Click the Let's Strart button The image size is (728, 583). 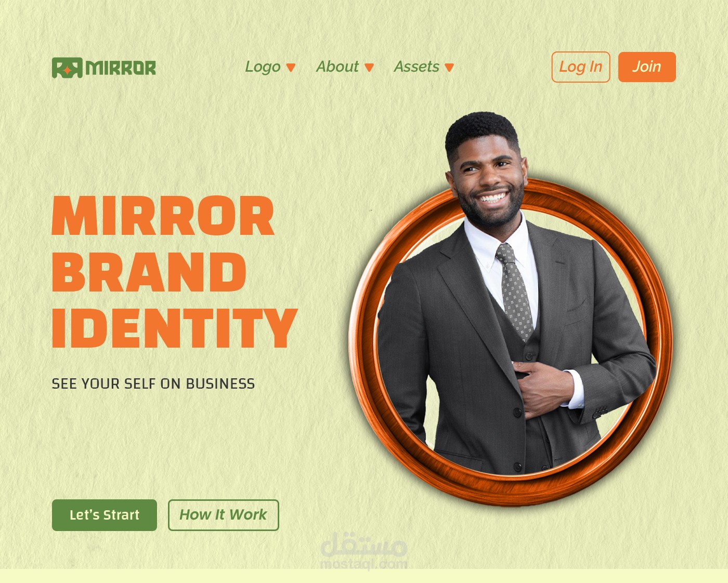[105, 515]
